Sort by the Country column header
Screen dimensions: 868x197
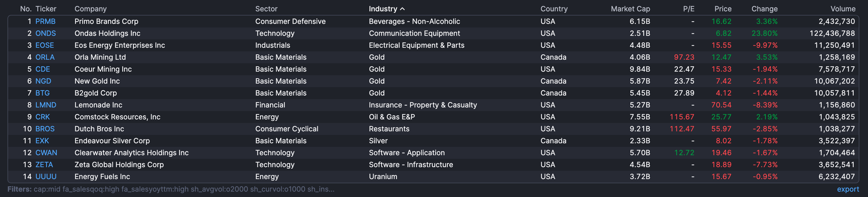554,9
